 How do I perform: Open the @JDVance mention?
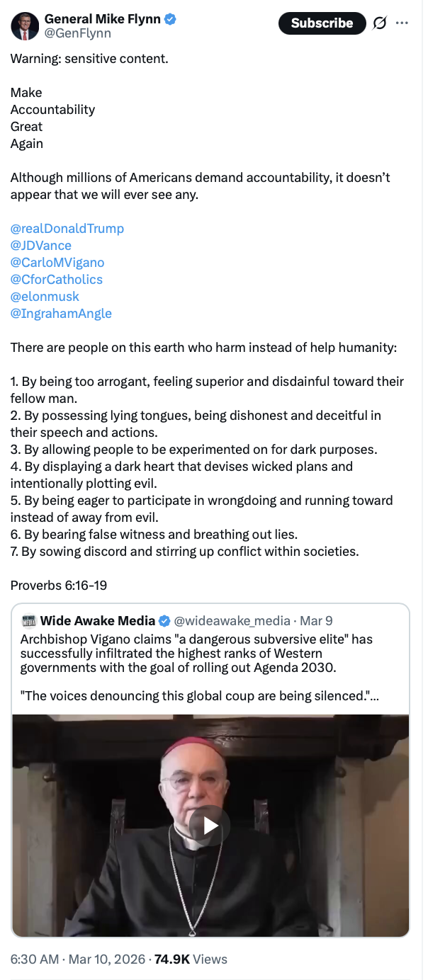41,245
